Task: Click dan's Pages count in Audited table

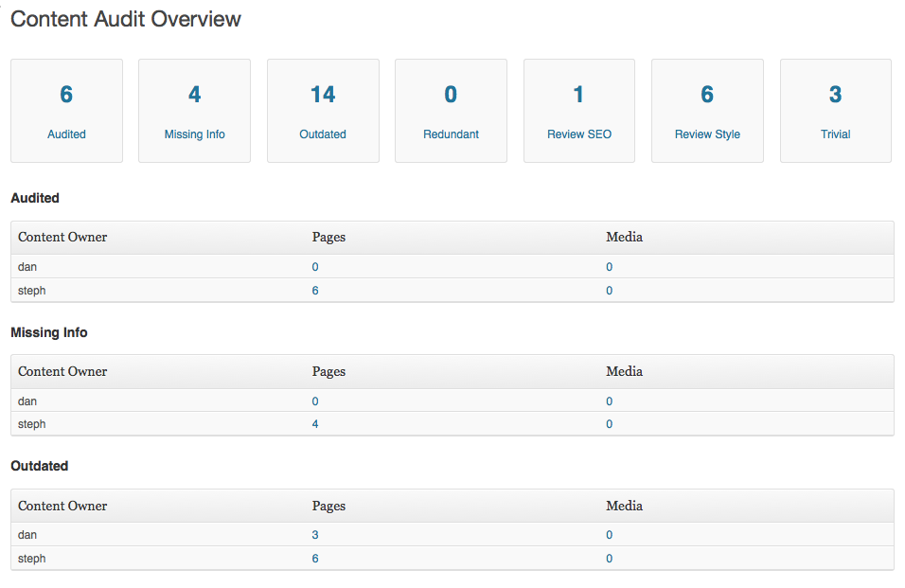Action: click(x=315, y=267)
